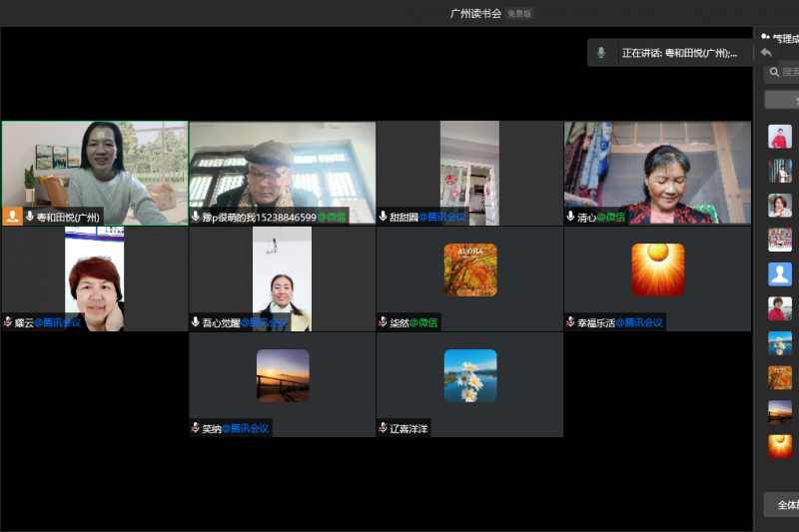Toggle muted microphone on 幸福乐活 tile

(570, 322)
